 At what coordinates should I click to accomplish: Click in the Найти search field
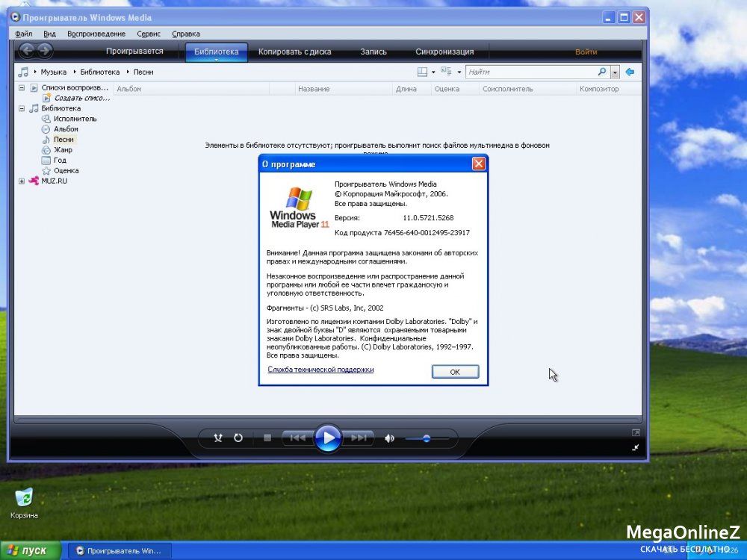tap(532, 72)
